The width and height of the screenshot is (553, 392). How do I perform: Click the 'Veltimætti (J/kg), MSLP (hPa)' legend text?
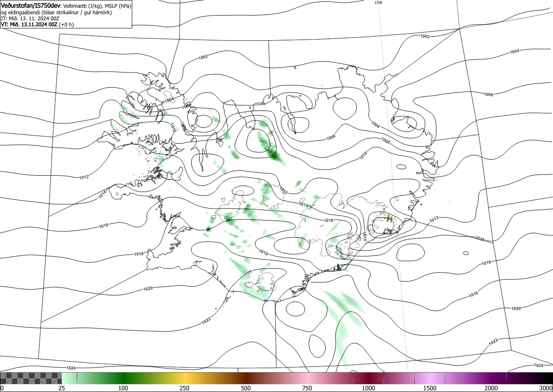[x=97, y=6]
